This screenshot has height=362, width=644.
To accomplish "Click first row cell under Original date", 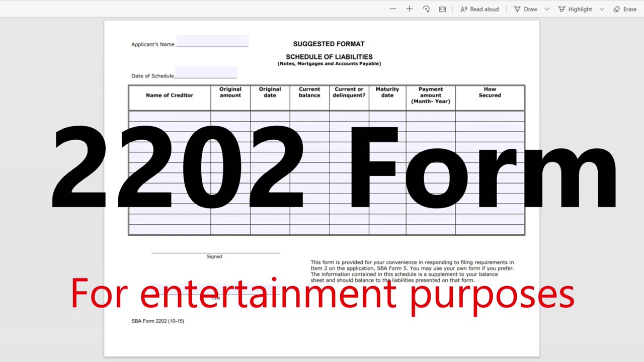I will [270, 116].
